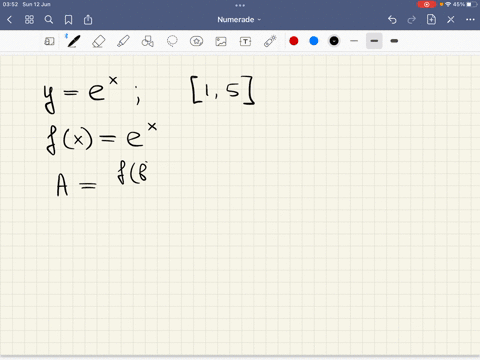Redo the last action
The height and width of the screenshot is (360, 480).
(x=412, y=20)
